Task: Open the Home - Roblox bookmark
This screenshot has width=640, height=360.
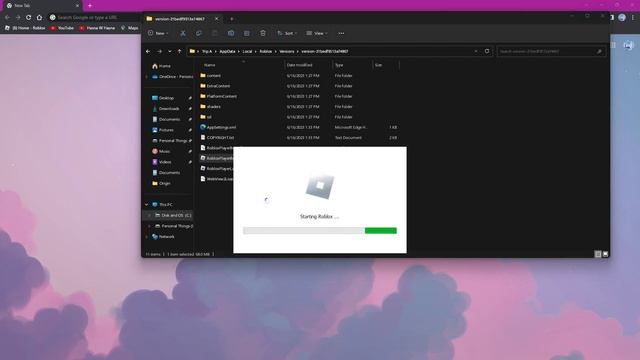Action: point(25,28)
